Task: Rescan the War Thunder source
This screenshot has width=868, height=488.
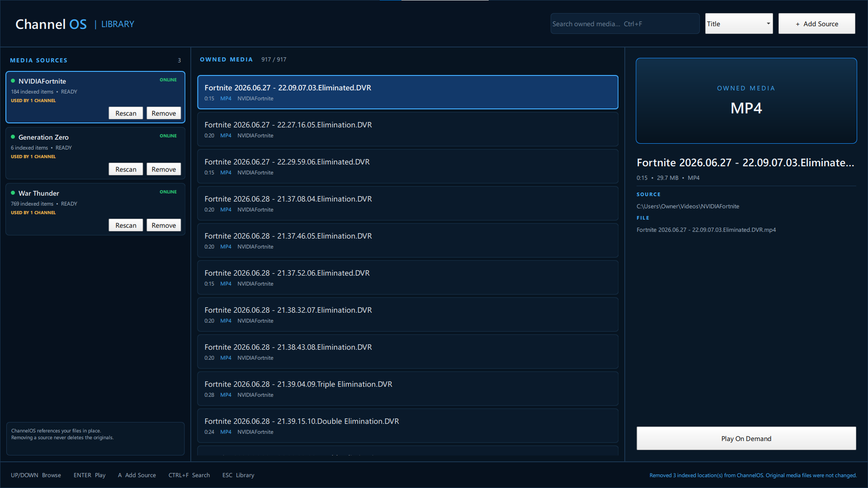Action: (x=126, y=225)
